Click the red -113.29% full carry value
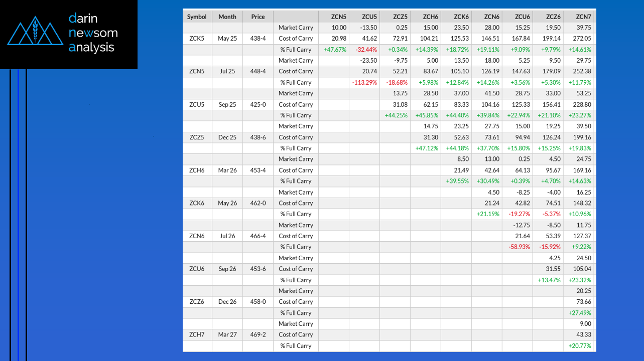Image resolution: width=644 pixels, height=361 pixels. tap(364, 83)
